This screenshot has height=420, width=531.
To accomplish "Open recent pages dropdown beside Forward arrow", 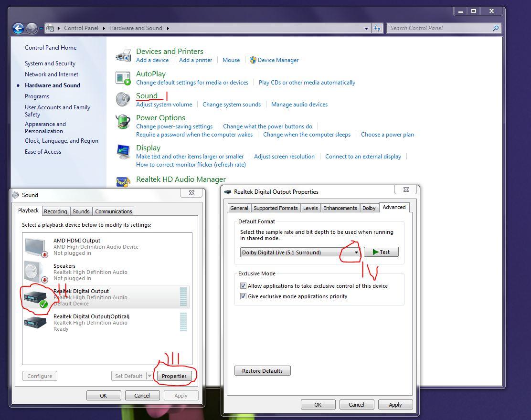I will [41, 29].
